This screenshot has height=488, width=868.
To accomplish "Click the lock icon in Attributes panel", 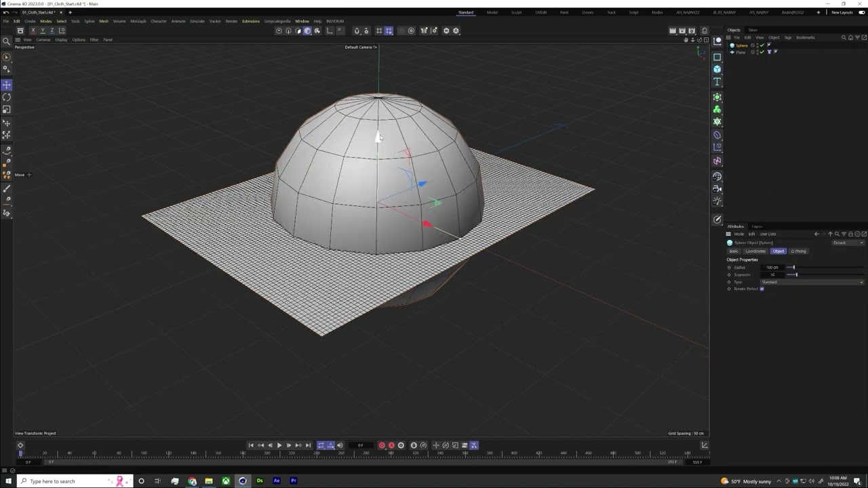I will pos(850,234).
